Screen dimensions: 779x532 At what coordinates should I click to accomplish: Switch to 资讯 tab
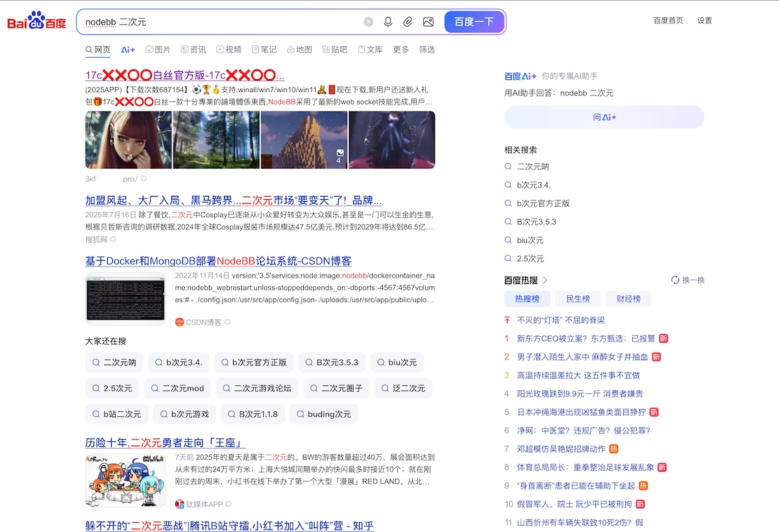(x=193, y=49)
